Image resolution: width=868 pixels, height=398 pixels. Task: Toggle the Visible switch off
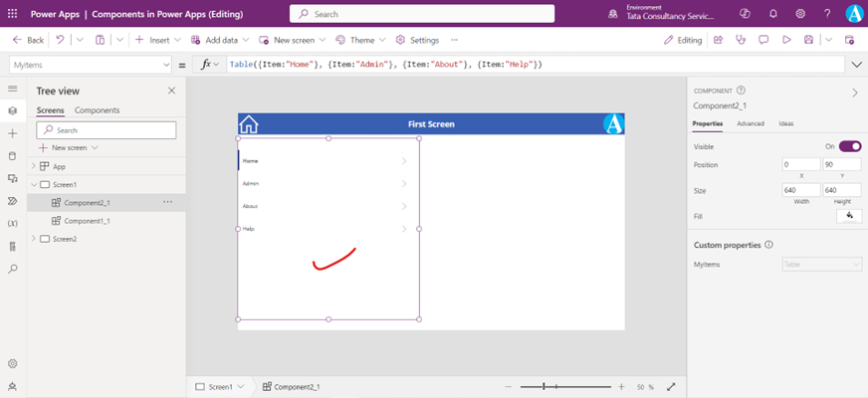(x=849, y=146)
